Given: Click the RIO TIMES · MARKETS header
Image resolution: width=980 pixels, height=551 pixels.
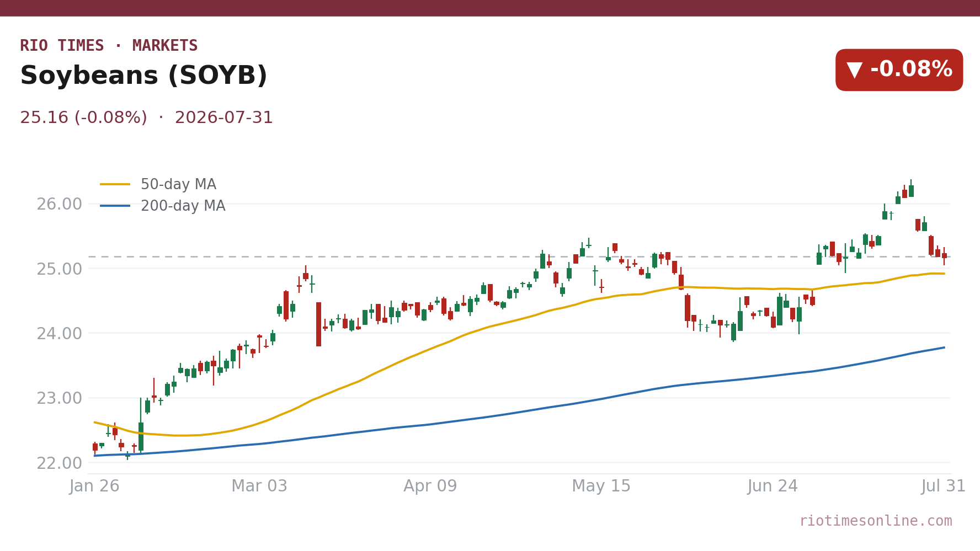Looking at the screenshot, I should [x=109, y=46].
